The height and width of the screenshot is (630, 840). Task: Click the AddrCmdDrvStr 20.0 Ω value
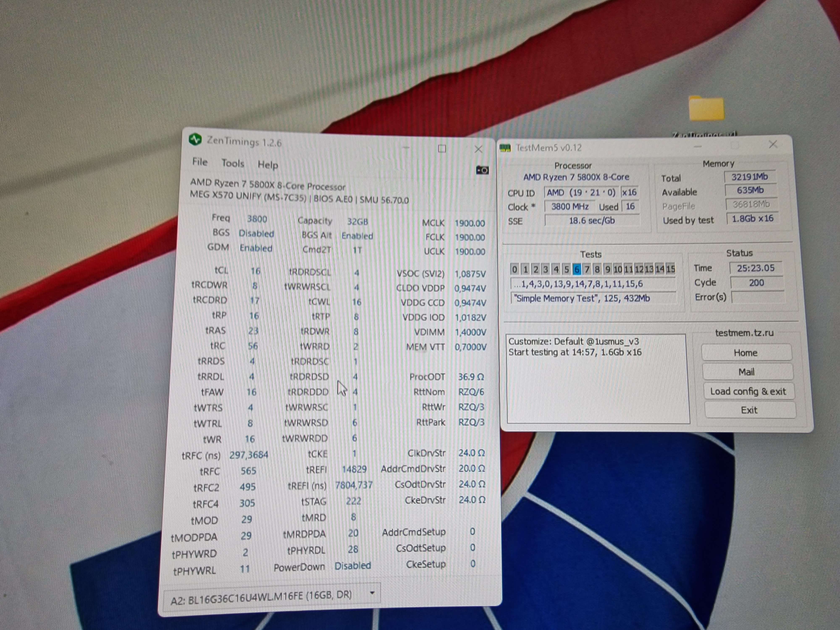coord(472,468)
